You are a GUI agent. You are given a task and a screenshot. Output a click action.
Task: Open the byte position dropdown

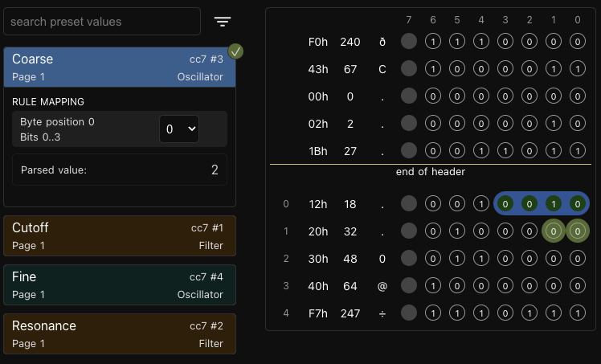178,129
